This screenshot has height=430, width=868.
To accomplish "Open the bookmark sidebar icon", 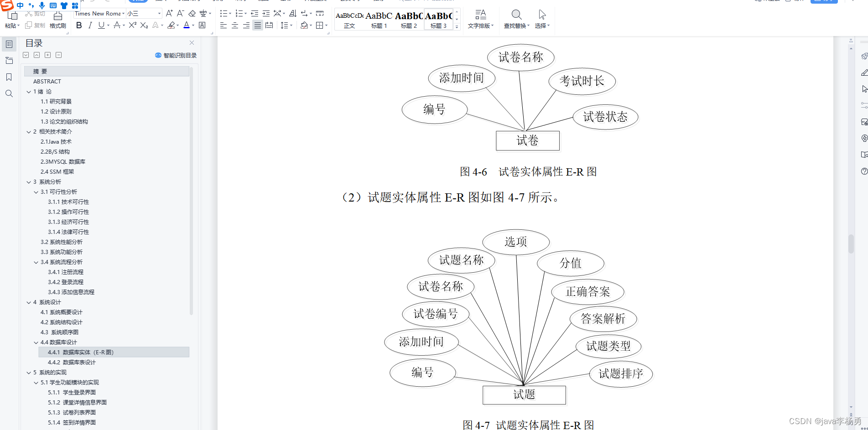I will click(9, 77).
